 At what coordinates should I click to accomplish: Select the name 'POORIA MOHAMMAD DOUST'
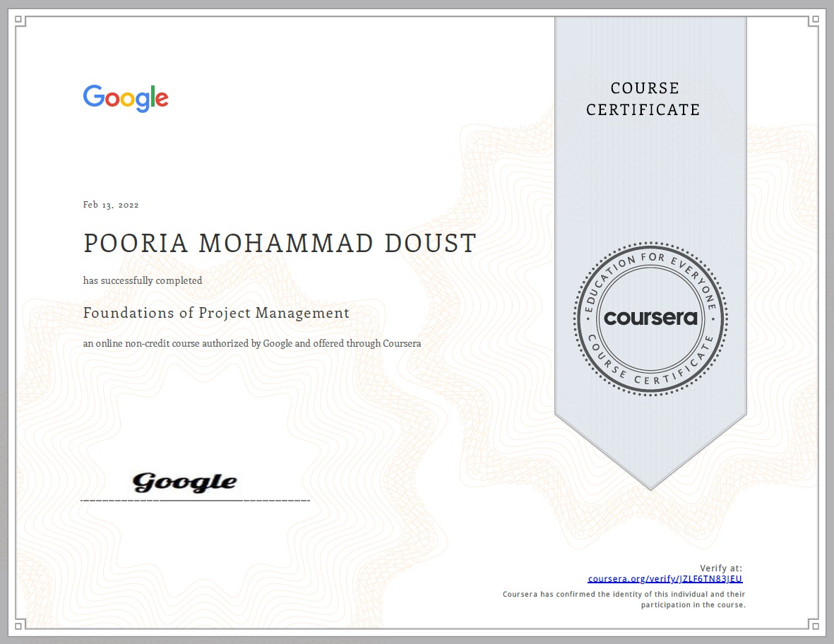click(x=279, y=243)
